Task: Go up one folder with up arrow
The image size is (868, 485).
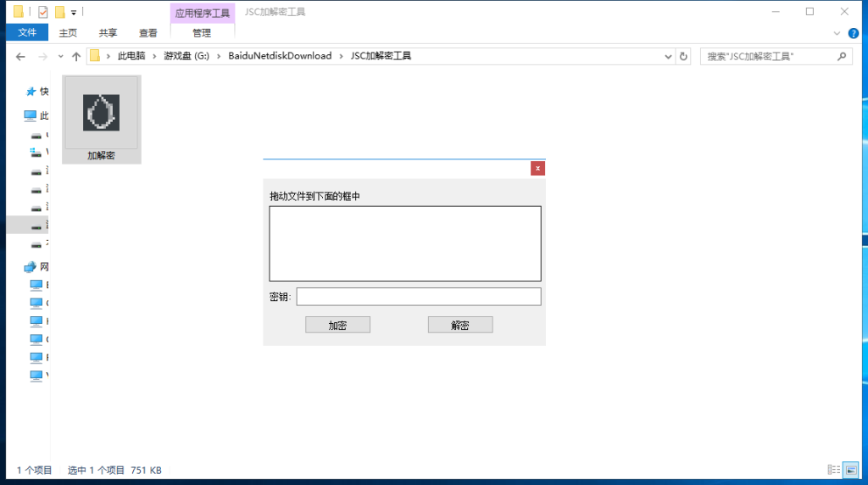Action: (x=76, y=56)
